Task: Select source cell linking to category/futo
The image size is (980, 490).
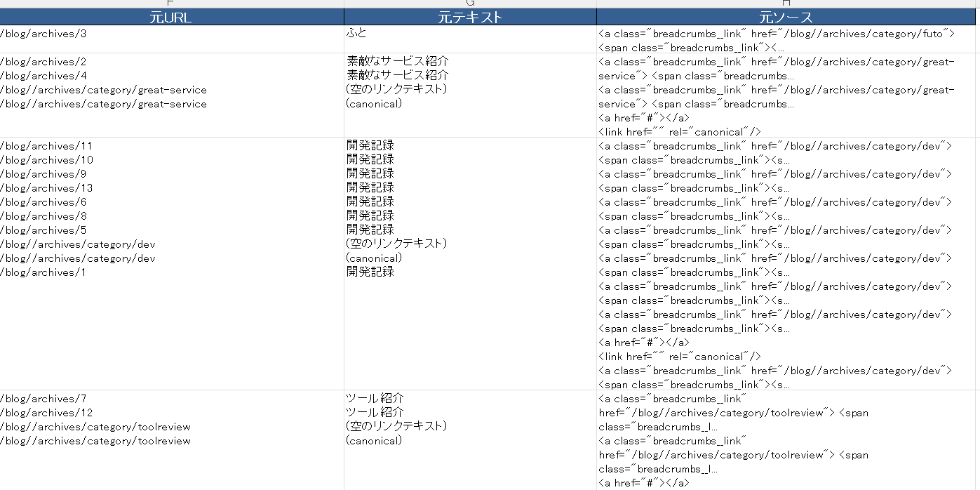Action: point(786,40)
